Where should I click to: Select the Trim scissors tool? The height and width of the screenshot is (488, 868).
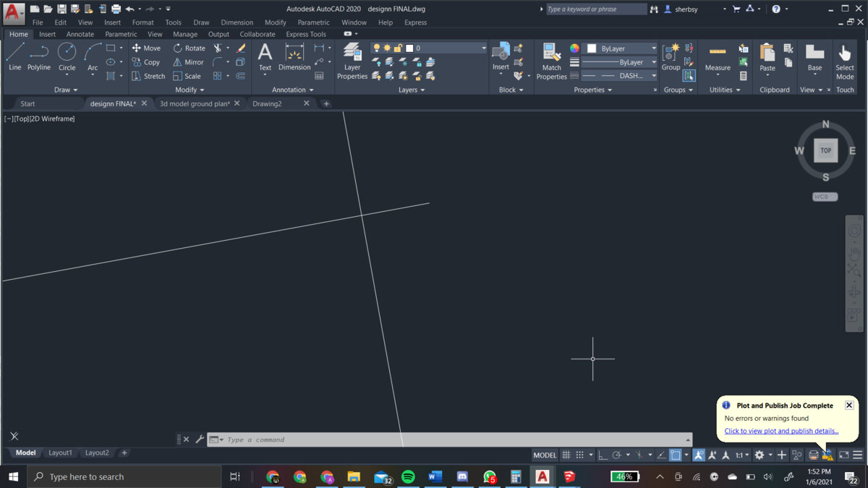pyautogui.click(x=217, y=48)
